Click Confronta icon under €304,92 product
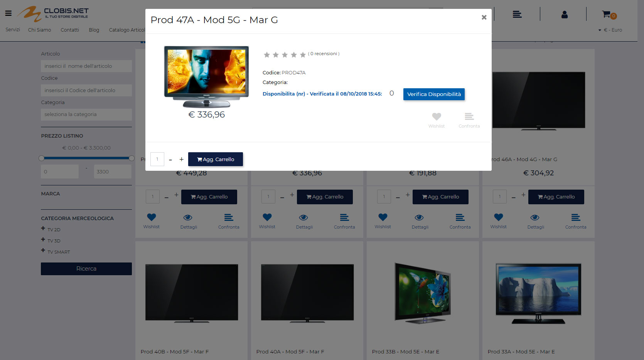Screen dimensions: 644x360 (x=575, y=218)
